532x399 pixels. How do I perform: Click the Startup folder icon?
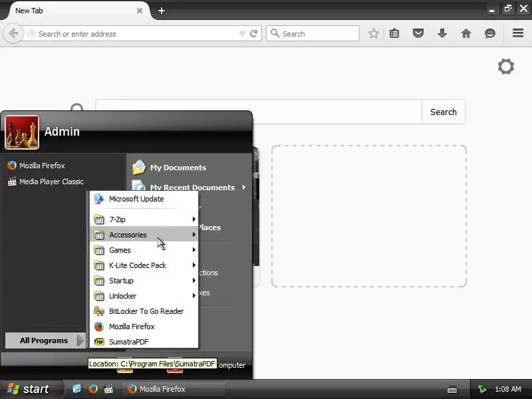click(99, 281)
